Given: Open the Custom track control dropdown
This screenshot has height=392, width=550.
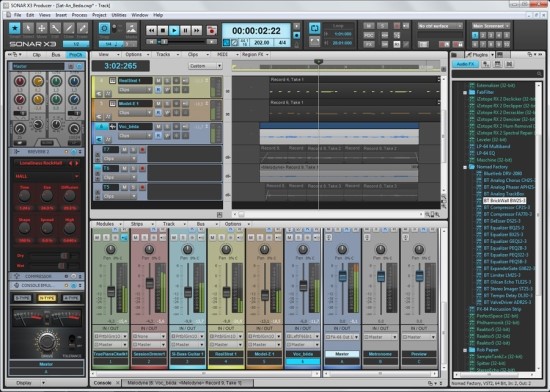Looking at the screenshot, I should [x=206, y=66].
